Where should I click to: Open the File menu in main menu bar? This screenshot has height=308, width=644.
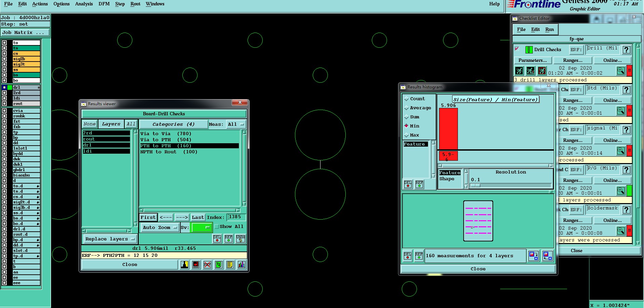(8, 4)
